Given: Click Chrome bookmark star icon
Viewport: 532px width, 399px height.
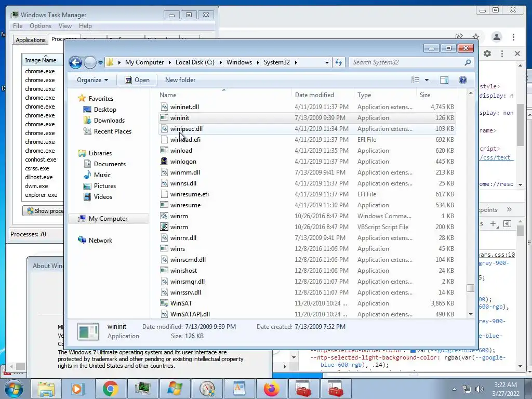Looking at the screenshot, I should coord(476,37).
